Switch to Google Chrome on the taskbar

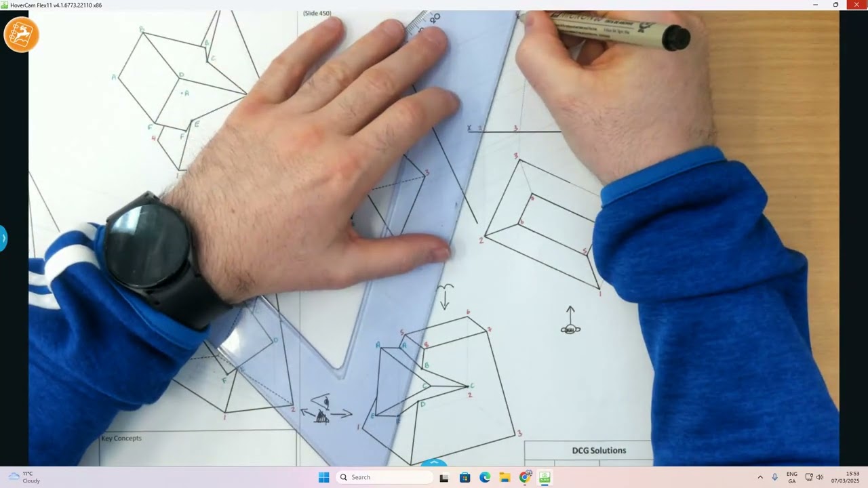[x=526, y=477]
